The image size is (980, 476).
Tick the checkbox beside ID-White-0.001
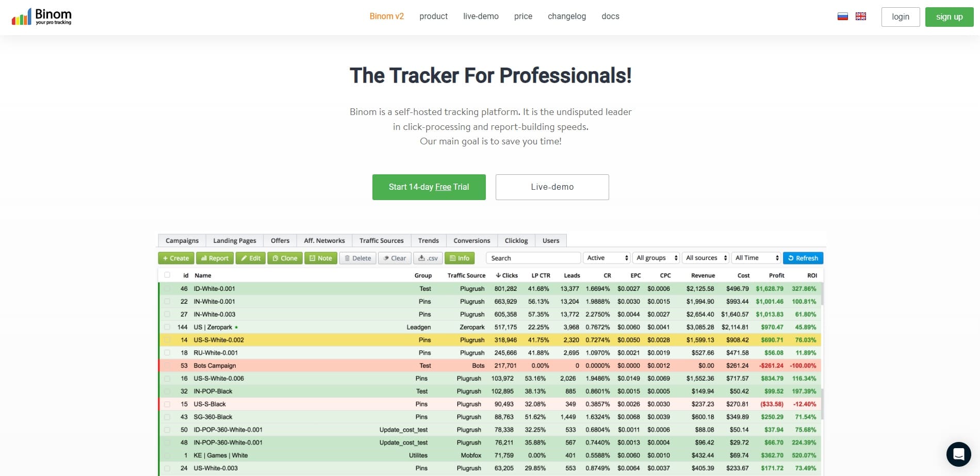click(167, 289)
